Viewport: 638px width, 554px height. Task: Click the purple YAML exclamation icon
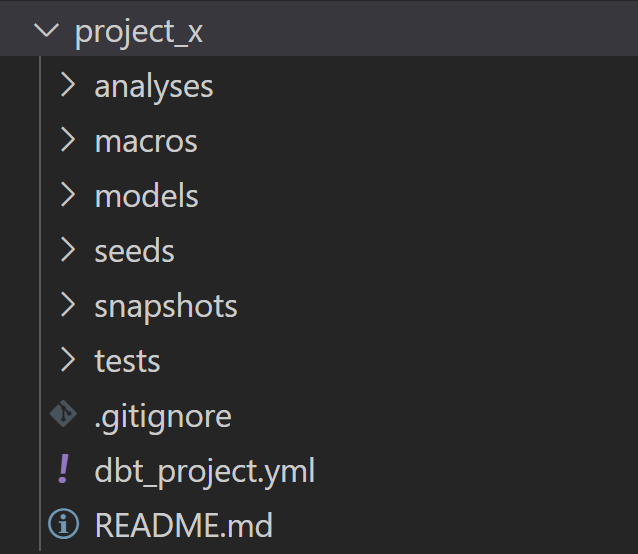tap(63, 469)
